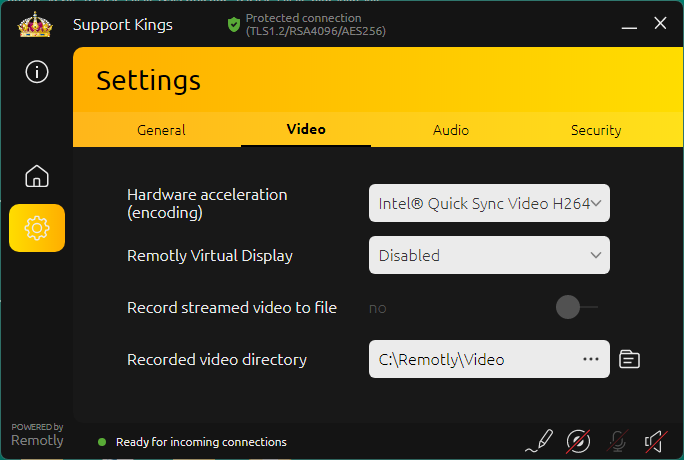Expand the Remotly Virtual Display dropdown

click(x=489, y=255)
